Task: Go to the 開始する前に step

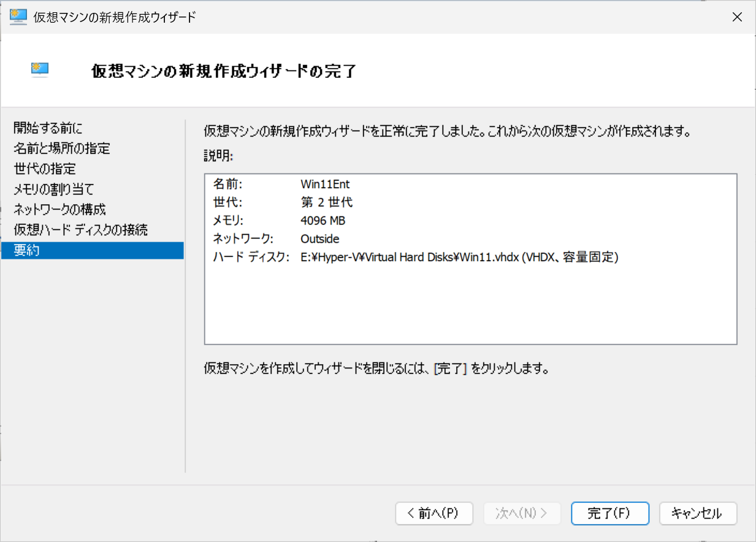Action: tap(48, 128)
